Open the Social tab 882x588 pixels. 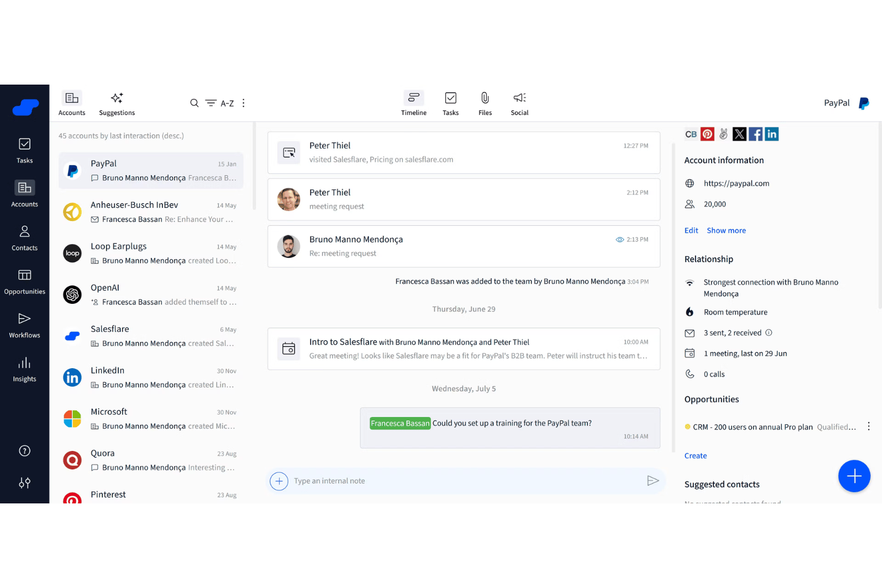click(520, 104)
